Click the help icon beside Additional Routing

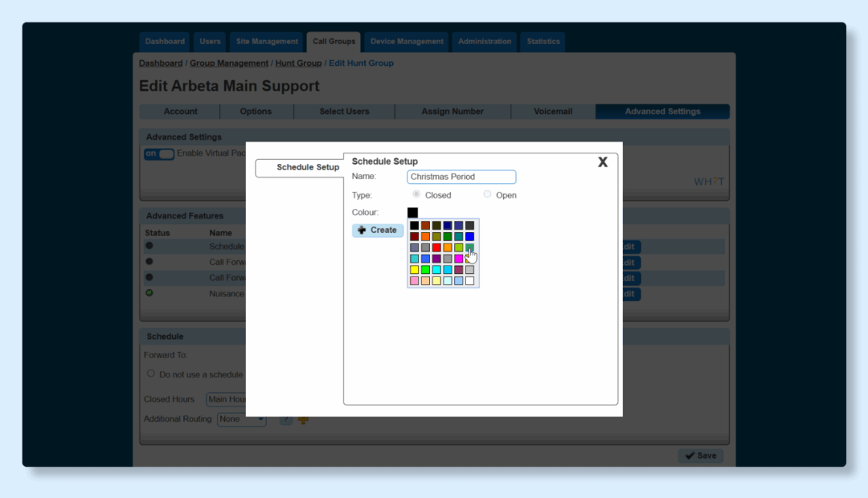pos(285,420)
